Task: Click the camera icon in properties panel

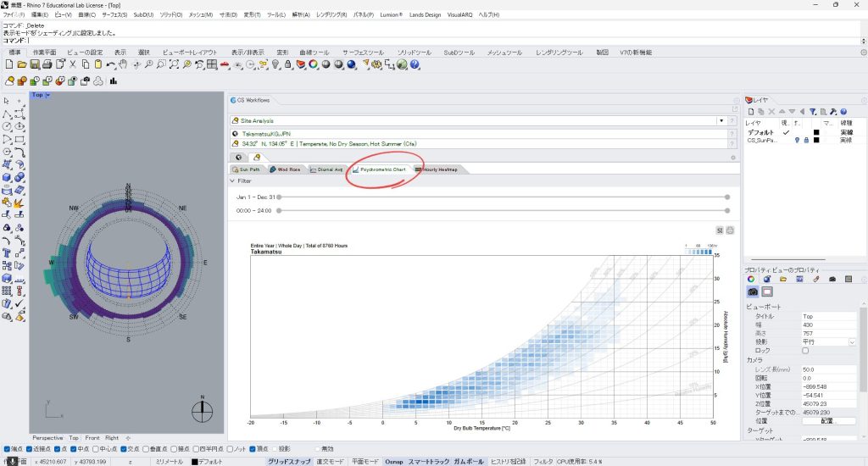Action: pos(752,291)
